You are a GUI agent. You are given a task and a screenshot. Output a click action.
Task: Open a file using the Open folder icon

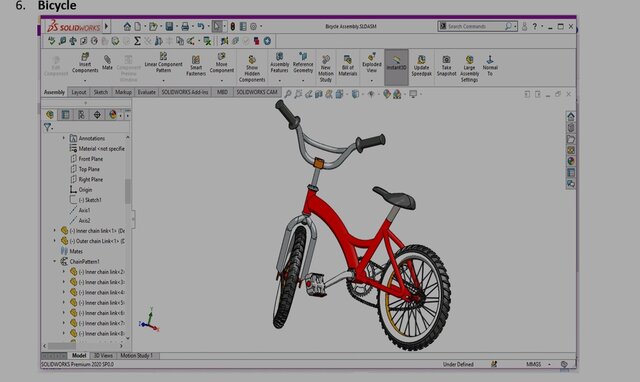[x=153, y=27]
